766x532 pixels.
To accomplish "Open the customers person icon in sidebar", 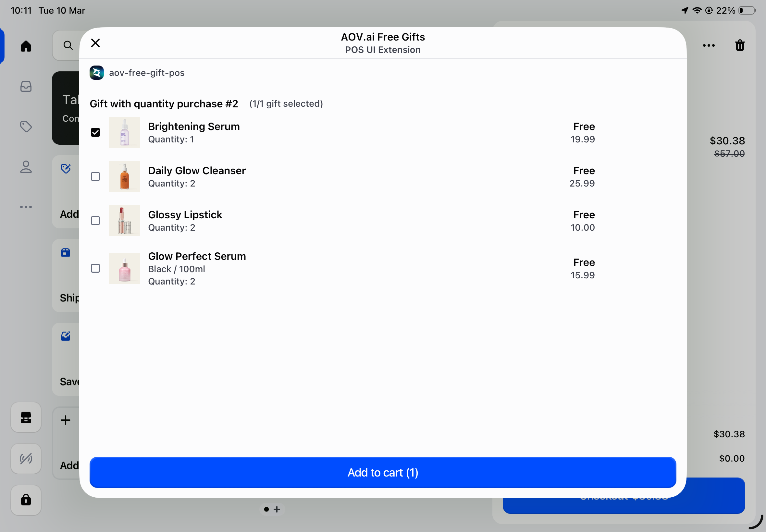I will (x=26, y=167).
